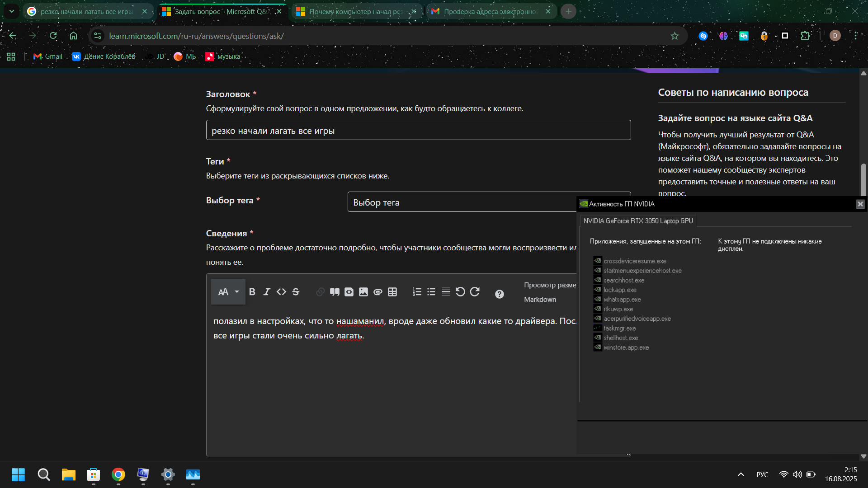868x488 pixels.
Task: Open the Windows Start menu
Action: (x=18, y=474)
